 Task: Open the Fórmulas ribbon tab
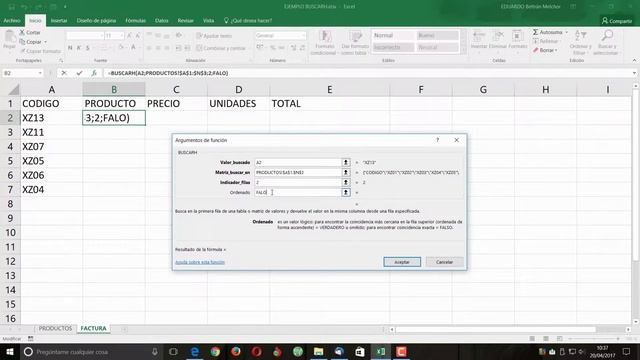point(136,20)
